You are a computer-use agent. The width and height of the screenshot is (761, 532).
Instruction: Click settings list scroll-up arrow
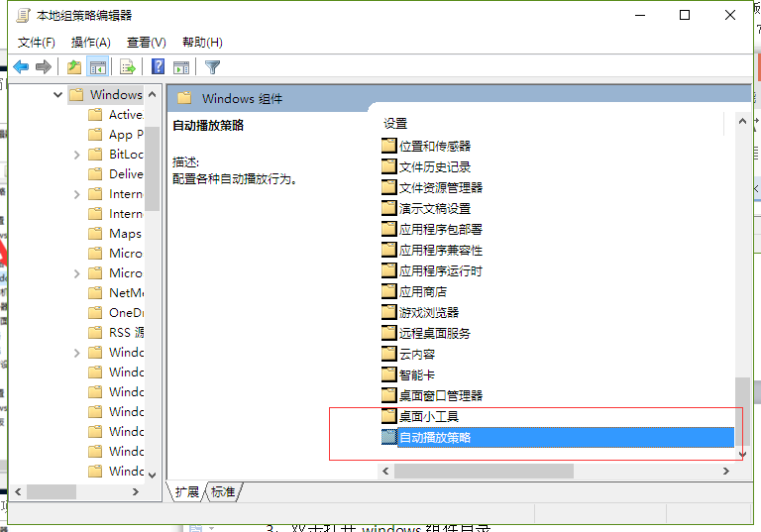tap(742, 121)
